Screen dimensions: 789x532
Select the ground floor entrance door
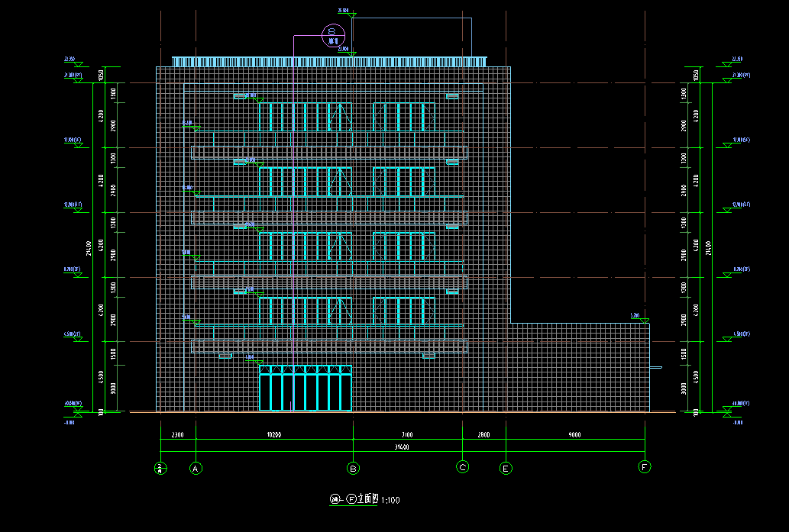[305, 389]
